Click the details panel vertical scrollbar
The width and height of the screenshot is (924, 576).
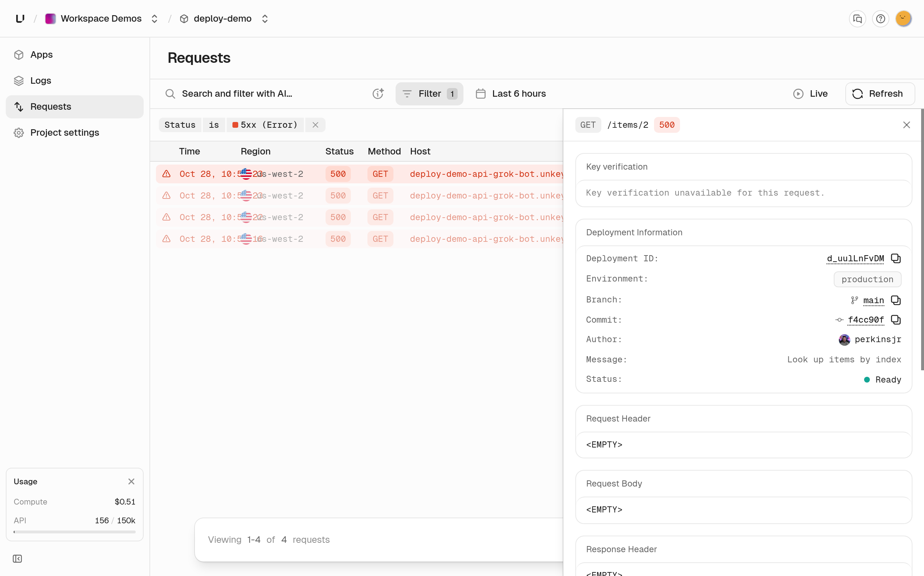[x=922, y=240]
